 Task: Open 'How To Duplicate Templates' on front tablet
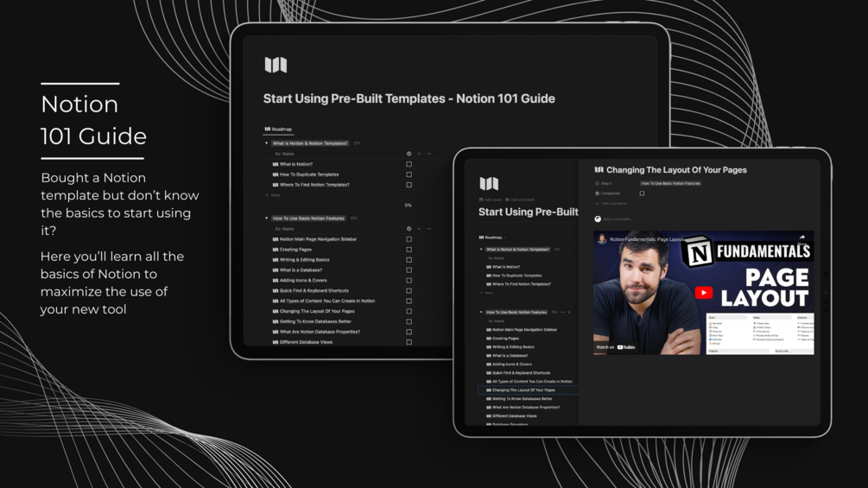(517, 276)
